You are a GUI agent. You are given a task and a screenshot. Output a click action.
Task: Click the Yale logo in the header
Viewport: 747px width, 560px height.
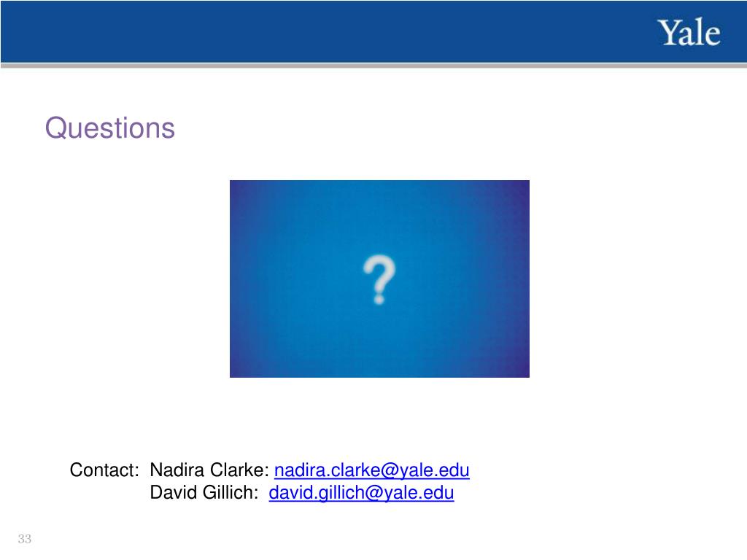coord(689,33)
